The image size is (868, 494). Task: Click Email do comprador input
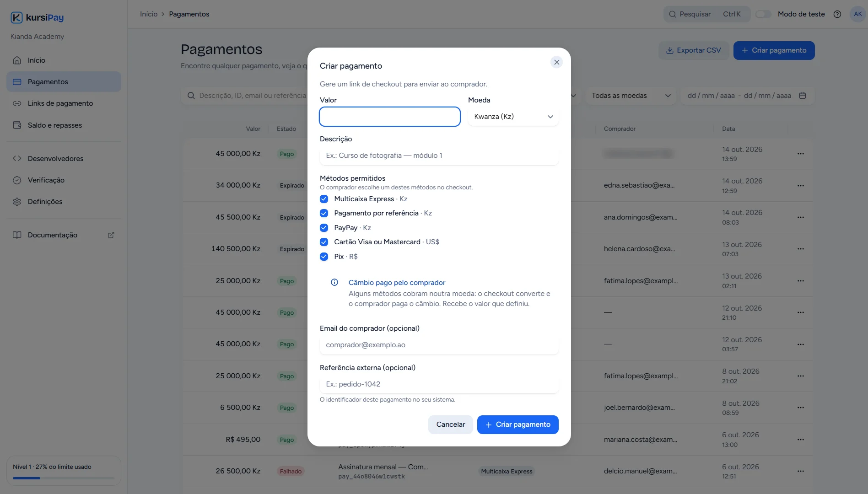pos(439,345)
